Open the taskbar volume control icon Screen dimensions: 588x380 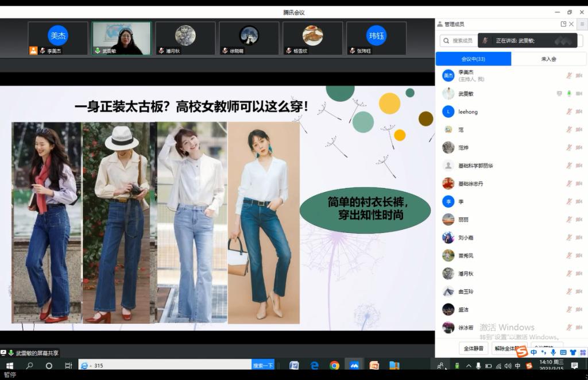pos(508,366)
